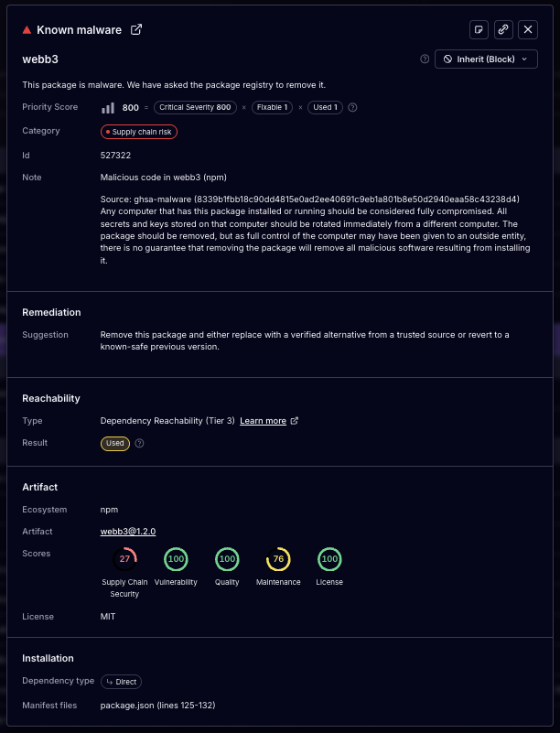The image size is (560, 733).
Task: Click the Reachability section heading
Action: tap(51, 398)
